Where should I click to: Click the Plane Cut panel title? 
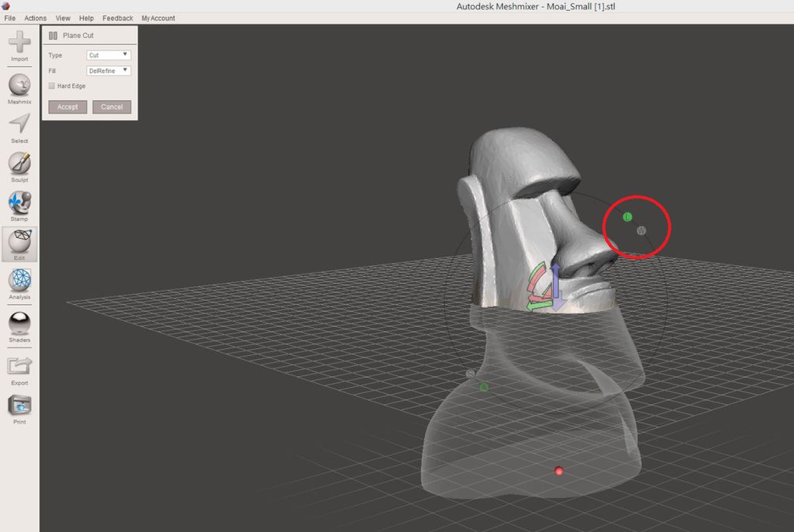pyautogui.click(x=78, y=36)
